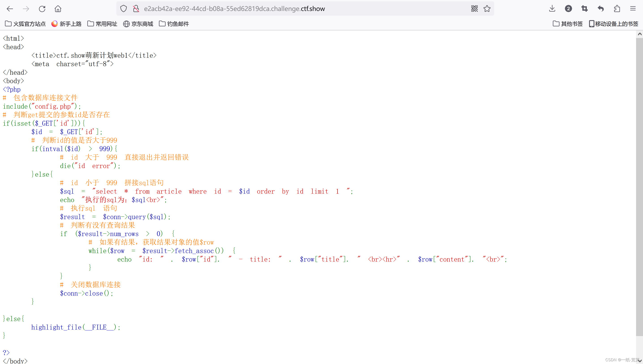Click the meta charset line
This screenshot has height=364, width=643.
pyautogui.click(x=72, y=64)
